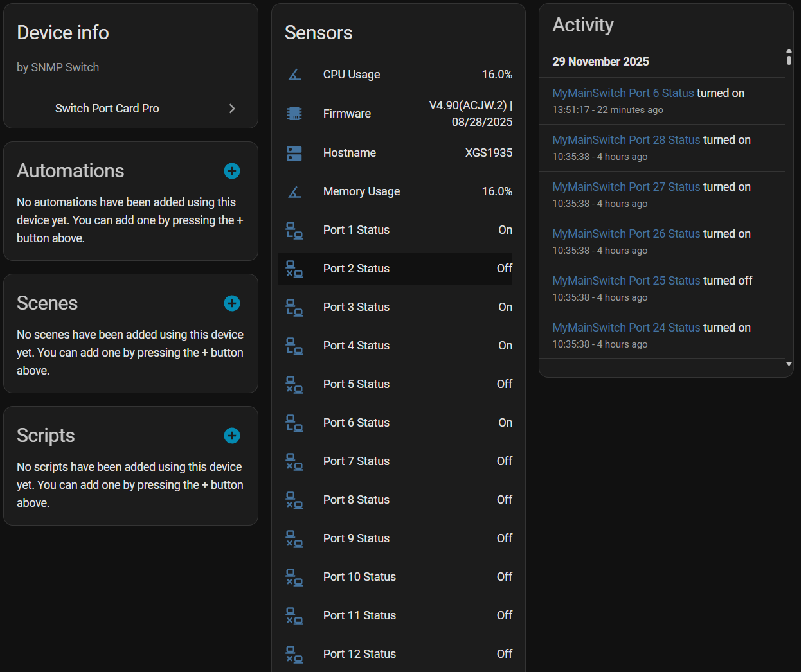Open the Port 10 Status sensor entry
Screen dimensions: 801x672
(x=359, y=577)
